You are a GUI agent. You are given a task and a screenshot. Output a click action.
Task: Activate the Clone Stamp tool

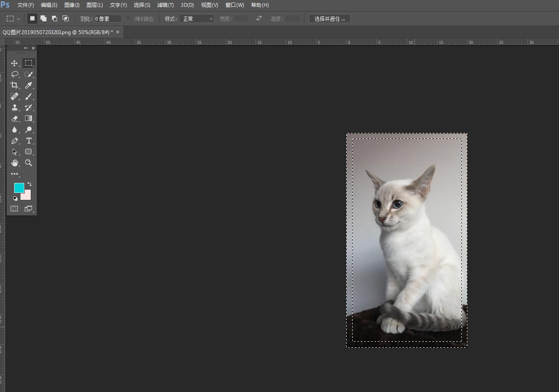coord(14,107)
